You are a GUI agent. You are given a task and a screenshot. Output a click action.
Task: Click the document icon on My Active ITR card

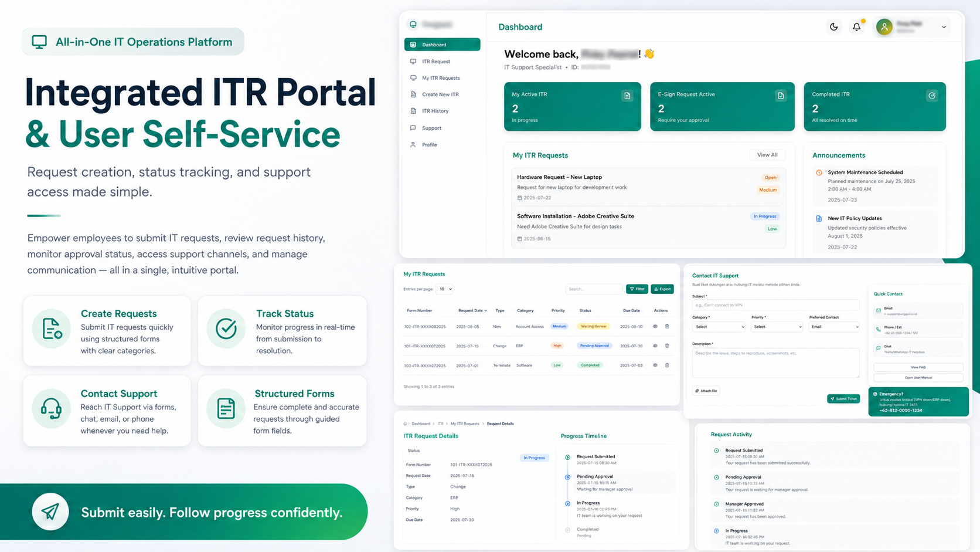[x=627, y=96]
